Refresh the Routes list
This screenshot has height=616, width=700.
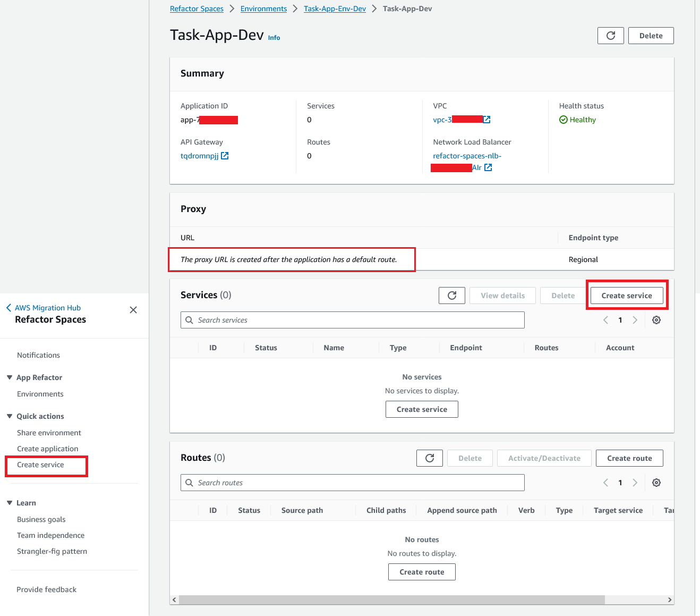click(430, 458)
